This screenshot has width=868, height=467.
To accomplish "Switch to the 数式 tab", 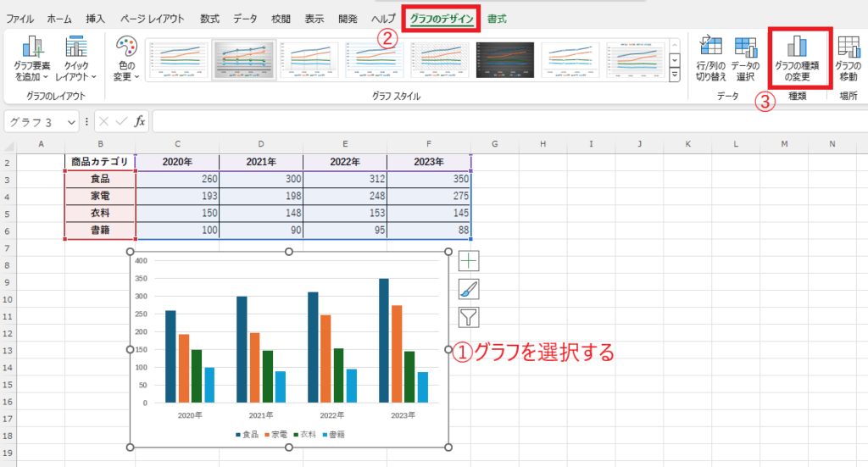I will pos(210,19).
